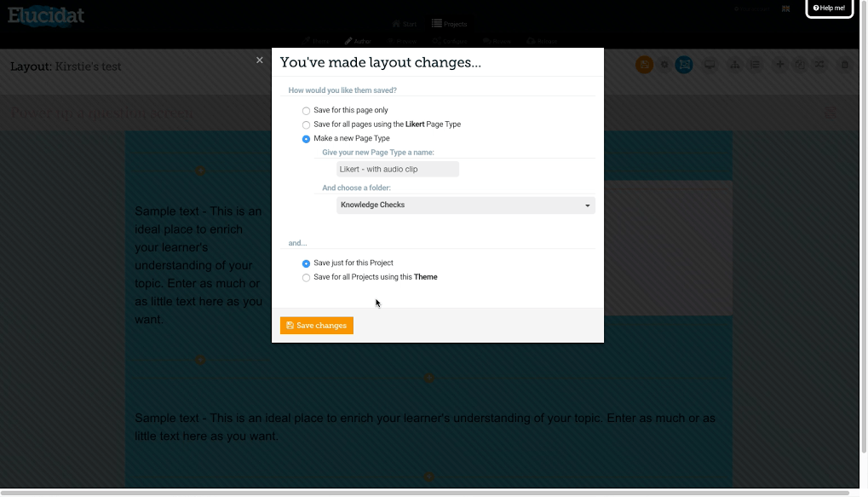The width and height of the screenshot is (868, 497).
Task: Open page settings gear icon
Action: [664, 65]
